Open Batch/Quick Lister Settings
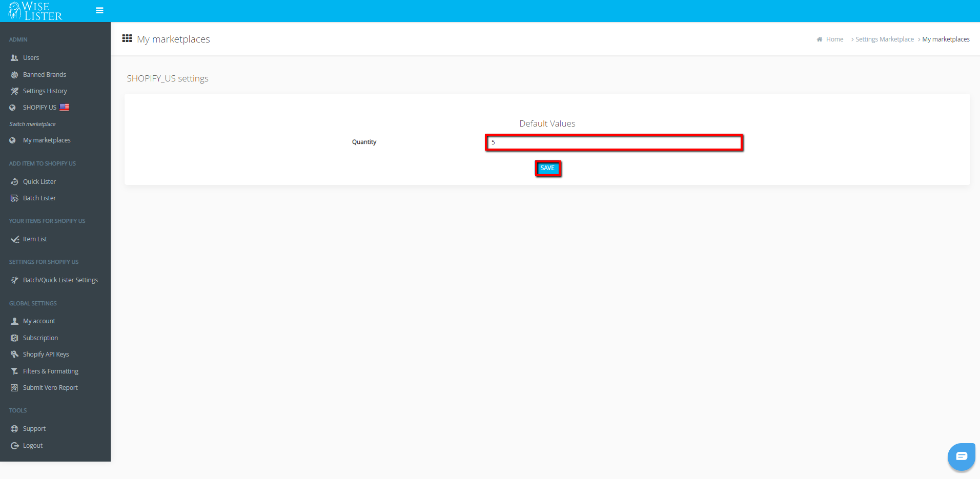Image resolution: width=980 pixels, height=479 pixels. click(60, 280)
